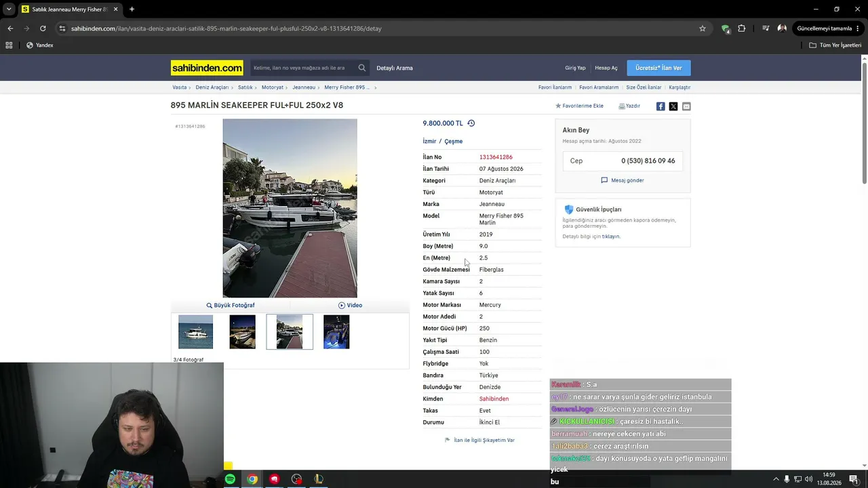
Task: Open the Chrome three-dot menu
Action: 859,28
